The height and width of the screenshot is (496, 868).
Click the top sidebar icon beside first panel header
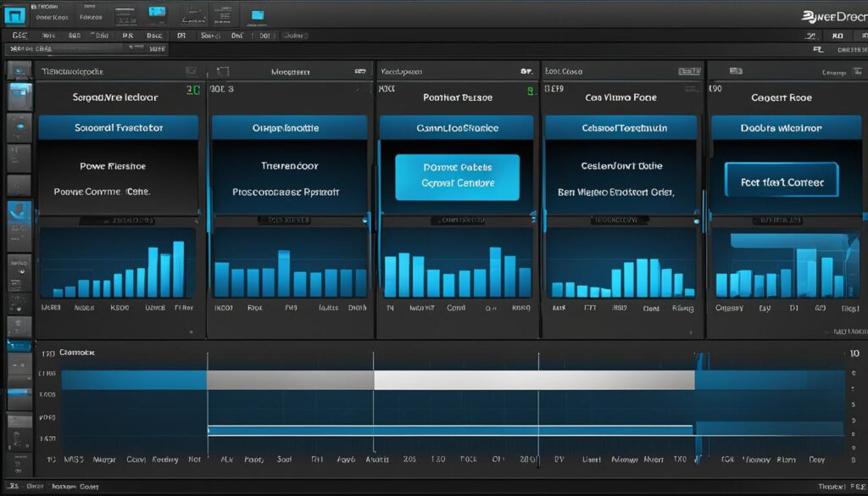click(x=19, y=71)
